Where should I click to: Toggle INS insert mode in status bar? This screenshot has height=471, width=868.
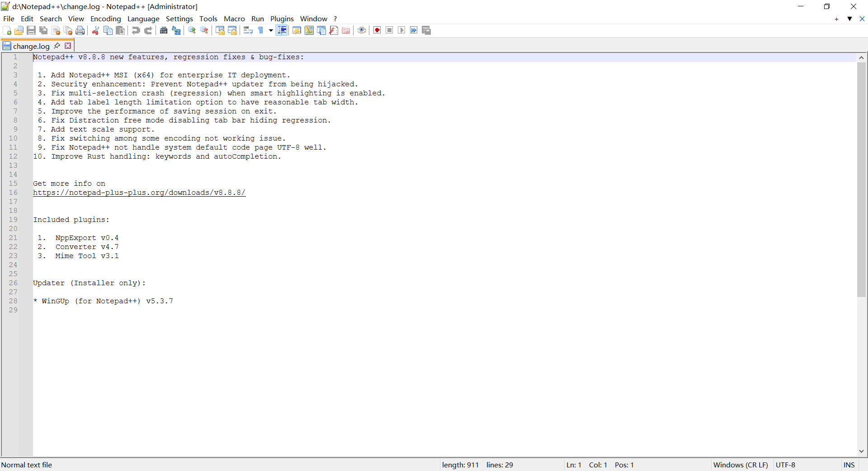pyautogui.click(x=849, y=465)
